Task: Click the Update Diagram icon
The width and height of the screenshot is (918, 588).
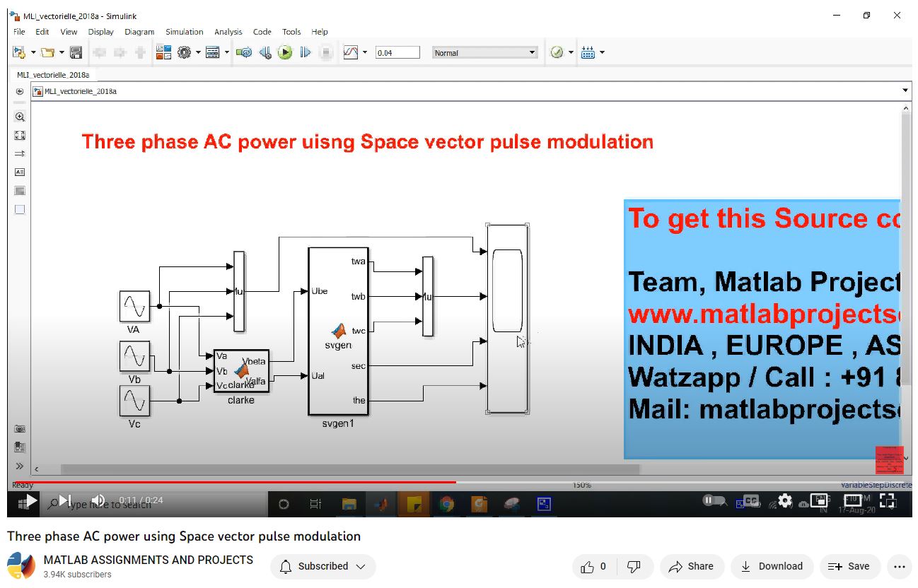Action: (x=244, y=52)
